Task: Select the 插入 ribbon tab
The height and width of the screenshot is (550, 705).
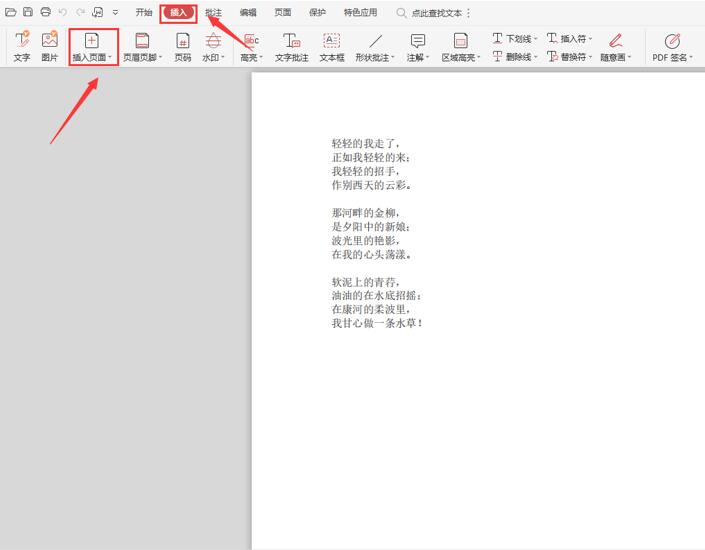Action: click(x=178, y=13)
